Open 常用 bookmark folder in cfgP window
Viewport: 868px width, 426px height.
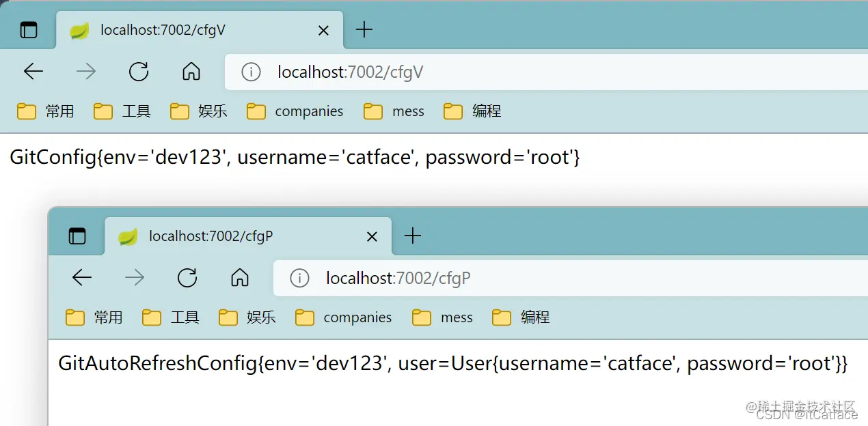tap(94, 317)
